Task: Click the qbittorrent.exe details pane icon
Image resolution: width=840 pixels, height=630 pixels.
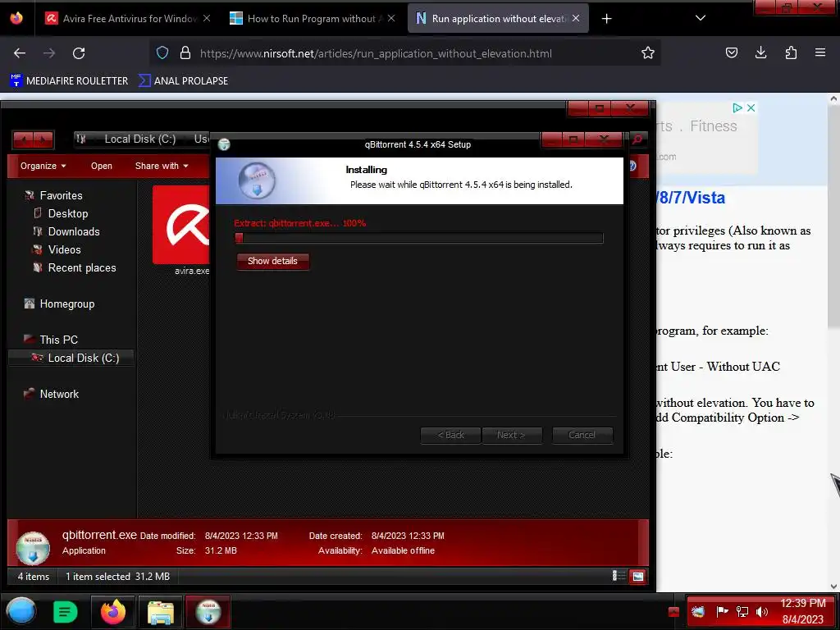Action: tap(33, 547)
